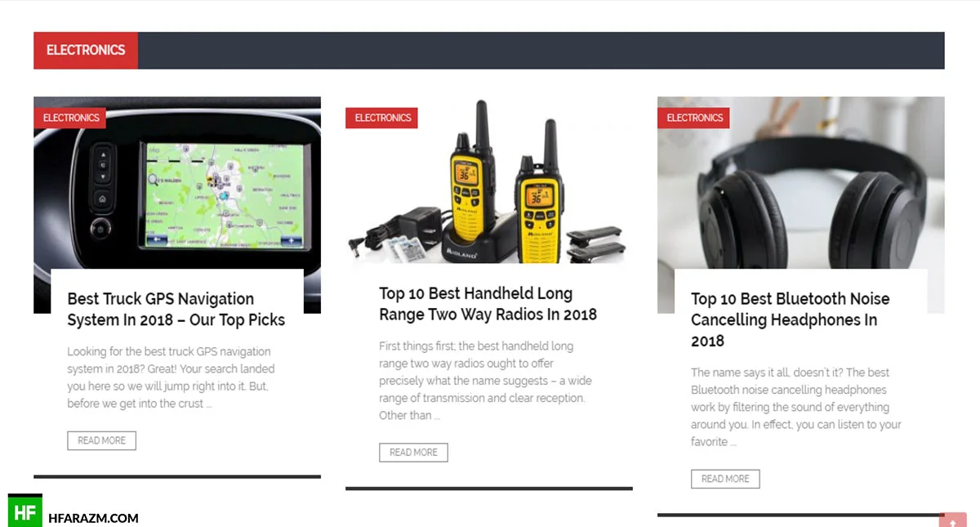
Task: Click the ELECTRONICS tag on radios image
Action: (x=383, y=118)
